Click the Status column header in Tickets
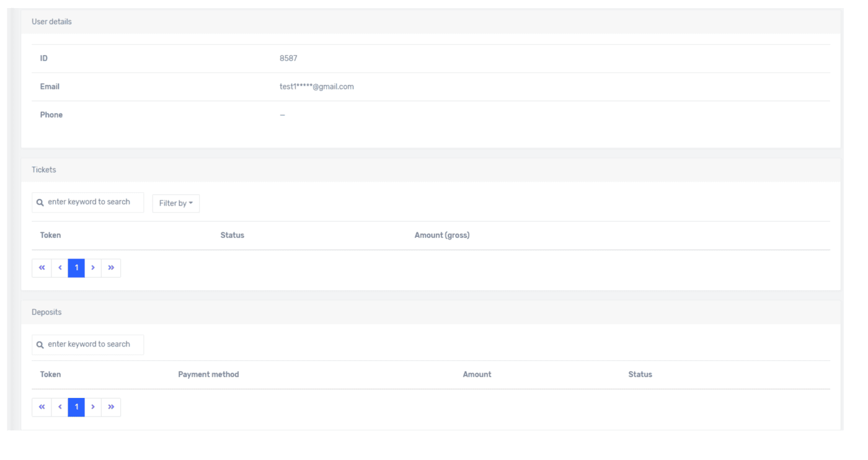 [x=232, y=236]
